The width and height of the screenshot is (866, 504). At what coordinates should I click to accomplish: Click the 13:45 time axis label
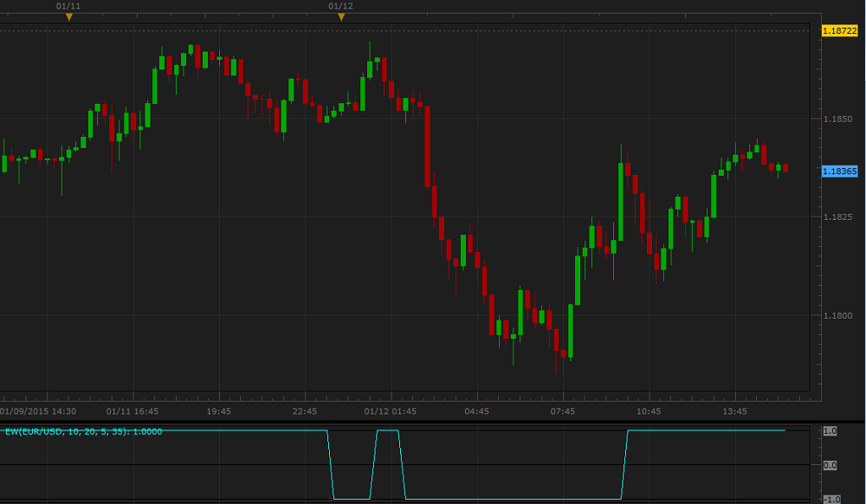734,411
